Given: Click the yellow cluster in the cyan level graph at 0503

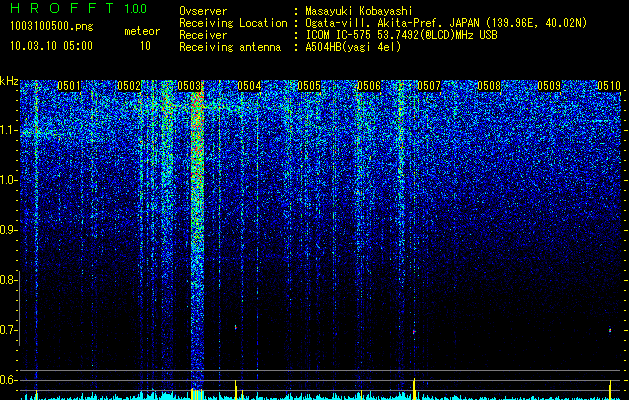Looking at the screenshot, I should coord(197,394).
